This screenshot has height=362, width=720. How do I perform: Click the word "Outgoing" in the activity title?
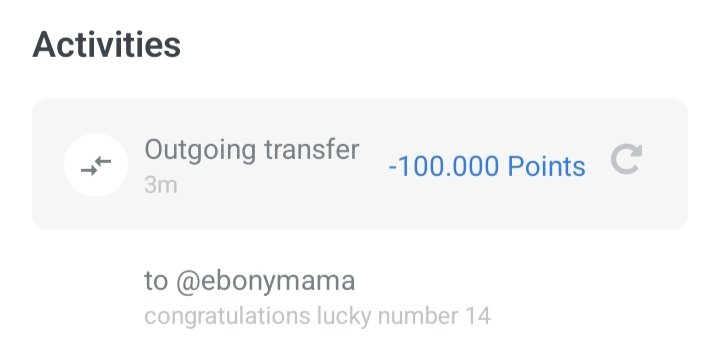200,151
